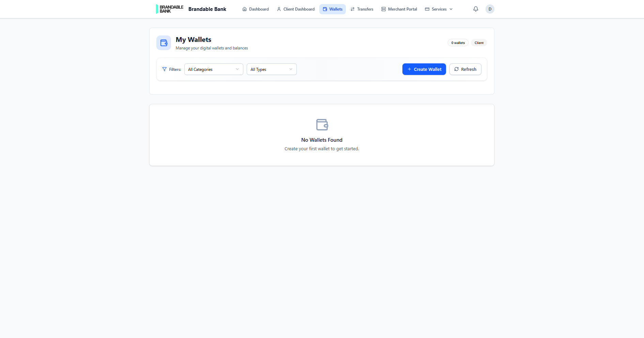This screenshot has width=644, height=338.
Task: Click the plus icon inside Create Wallet button
Action: (x=409, y=69)
